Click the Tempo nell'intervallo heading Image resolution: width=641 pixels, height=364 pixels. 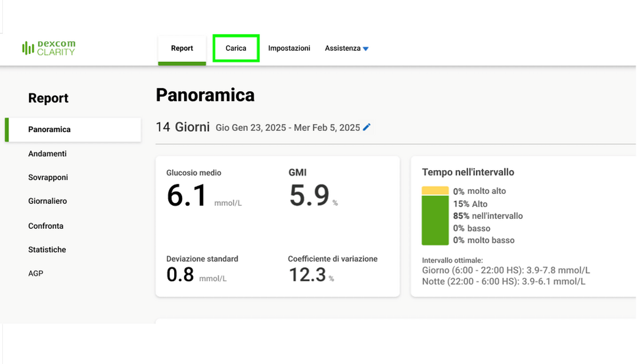click(x=468, y=172)
